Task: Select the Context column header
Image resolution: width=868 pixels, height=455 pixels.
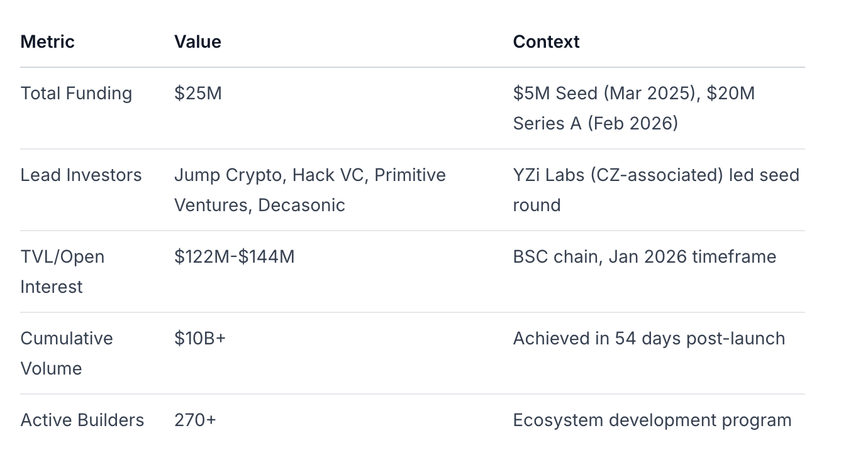Action: tap(546, 42)
